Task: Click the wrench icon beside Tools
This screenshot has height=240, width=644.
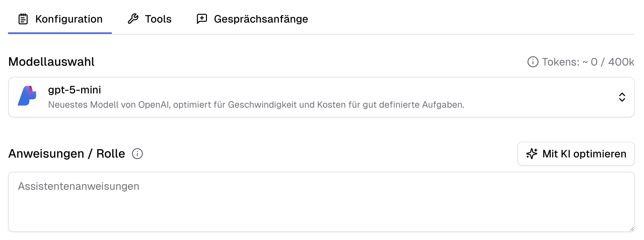Action: coord(133,18)
